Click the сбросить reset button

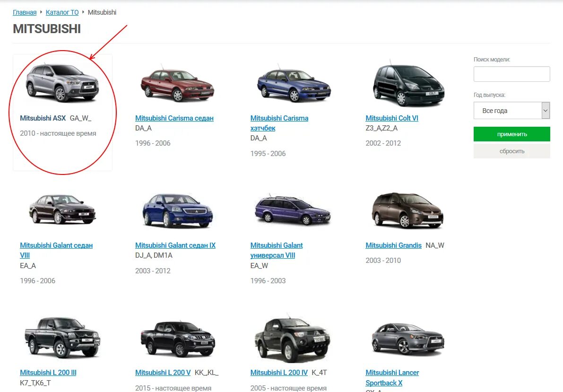(511, 151)
